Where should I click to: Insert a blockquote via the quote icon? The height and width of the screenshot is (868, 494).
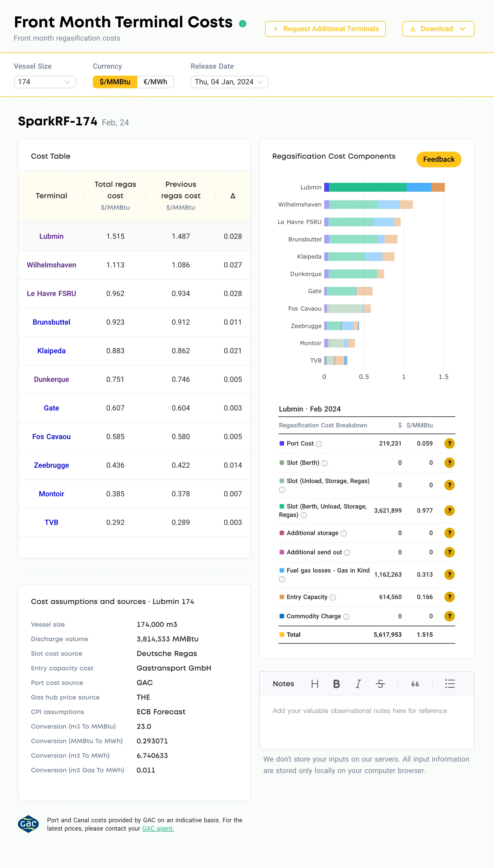[415, 684]
